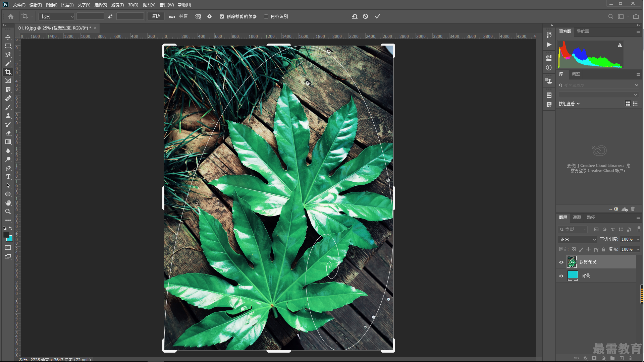Hide the 裁剪预览 layer
The width and height of the screenshot is (644, 362).
point(561,262)
